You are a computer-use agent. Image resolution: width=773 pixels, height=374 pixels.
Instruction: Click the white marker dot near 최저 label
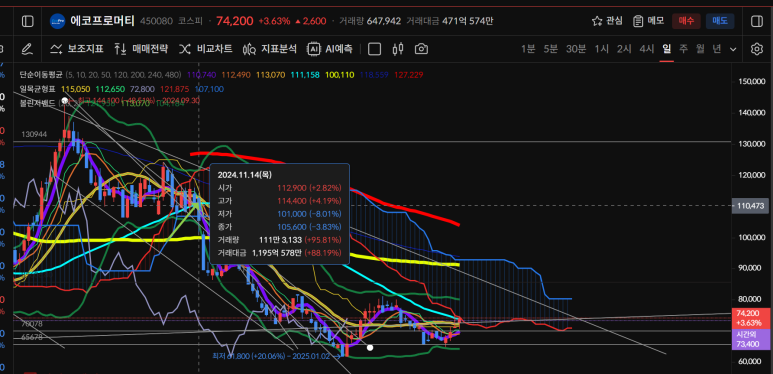coord(370,347)
